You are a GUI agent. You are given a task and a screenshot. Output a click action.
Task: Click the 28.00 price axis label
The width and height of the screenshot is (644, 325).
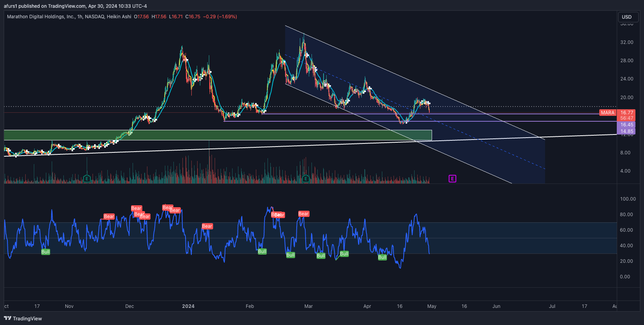point(626,61)
